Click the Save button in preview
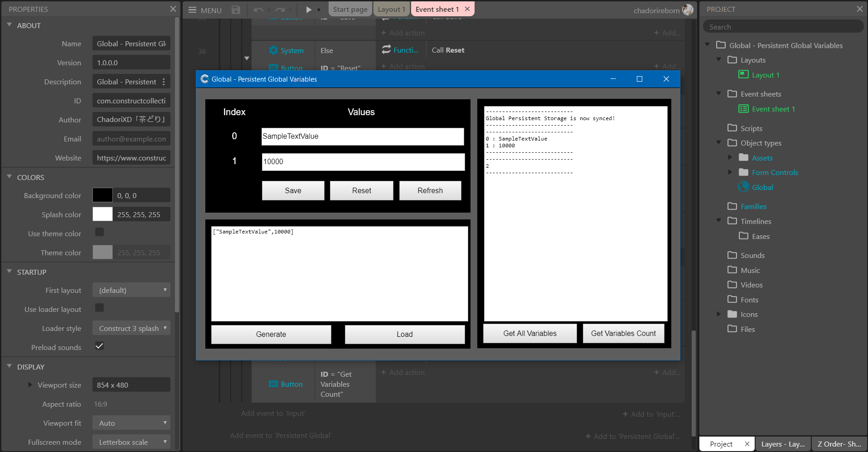 (x=293, y=190)
